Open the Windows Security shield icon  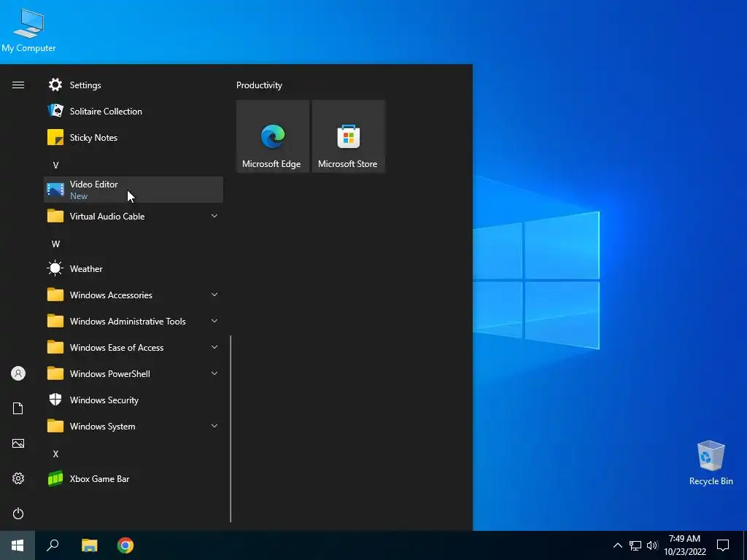[55, 400]
